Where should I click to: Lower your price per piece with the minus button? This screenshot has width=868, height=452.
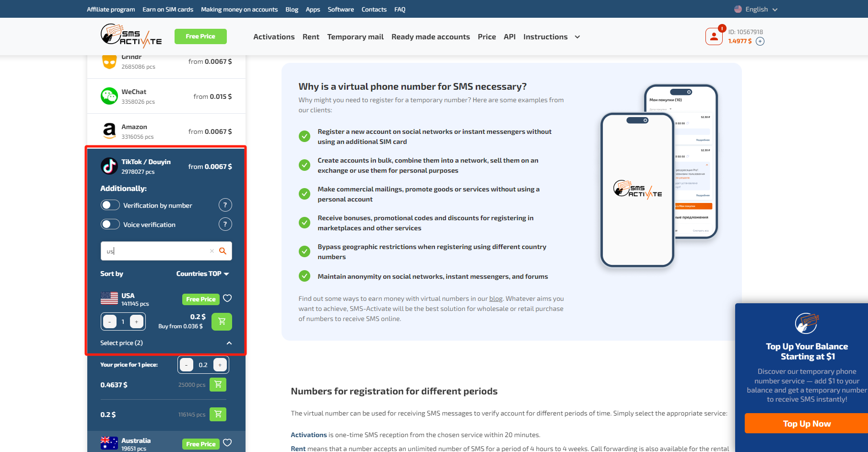click(x=187, y=365)
